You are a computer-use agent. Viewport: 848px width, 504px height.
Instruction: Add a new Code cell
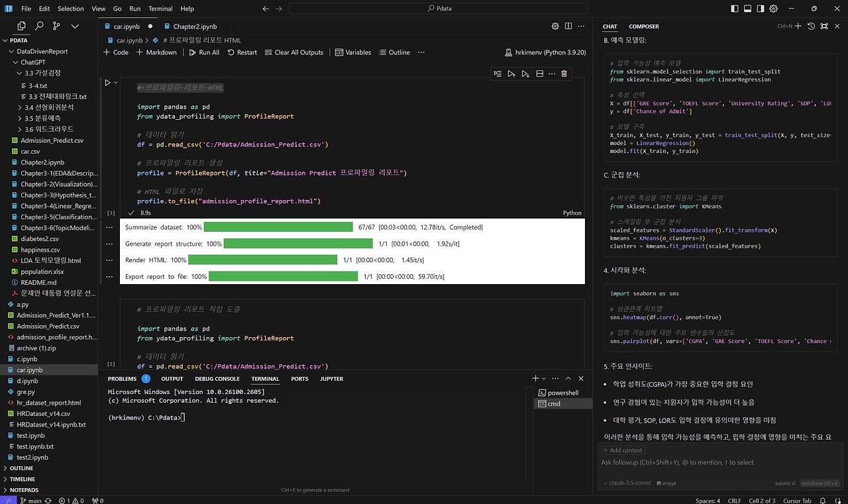117,52
